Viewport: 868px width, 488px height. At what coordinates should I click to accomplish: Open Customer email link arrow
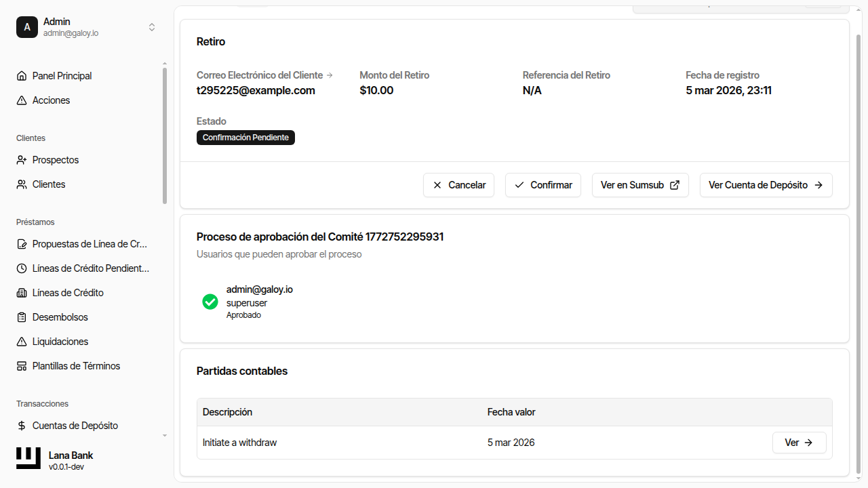point(330,75)
